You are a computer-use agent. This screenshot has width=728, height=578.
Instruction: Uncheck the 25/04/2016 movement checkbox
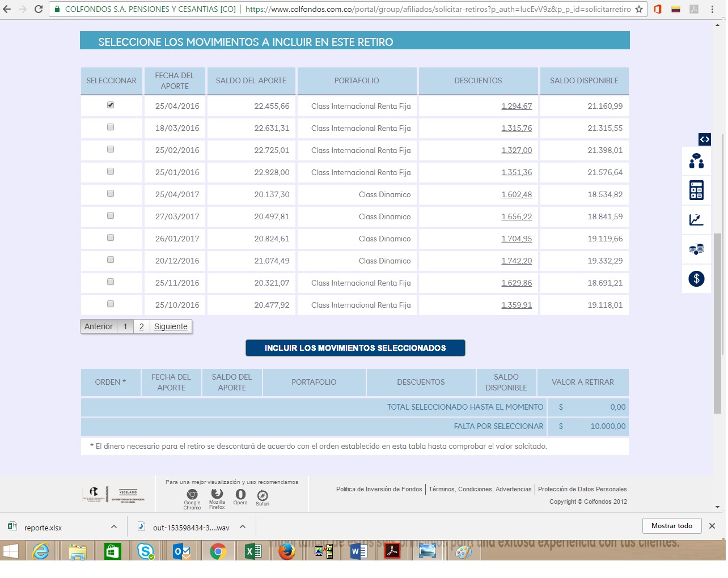coord(111,105)
